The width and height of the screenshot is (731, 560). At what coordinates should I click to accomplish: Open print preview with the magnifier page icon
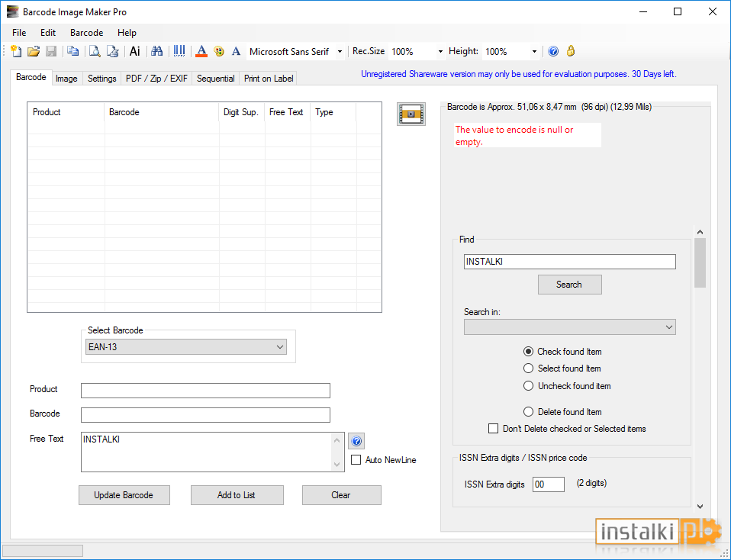click(x=95, y=51)
